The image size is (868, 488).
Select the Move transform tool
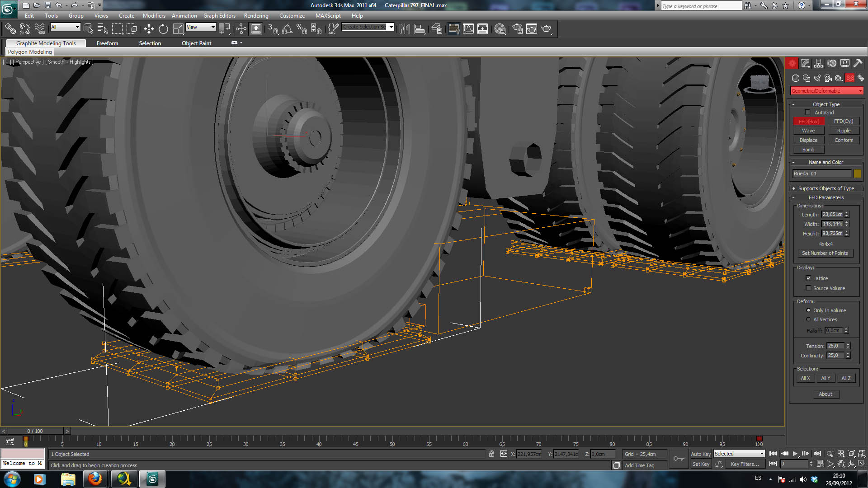[149, 29]
